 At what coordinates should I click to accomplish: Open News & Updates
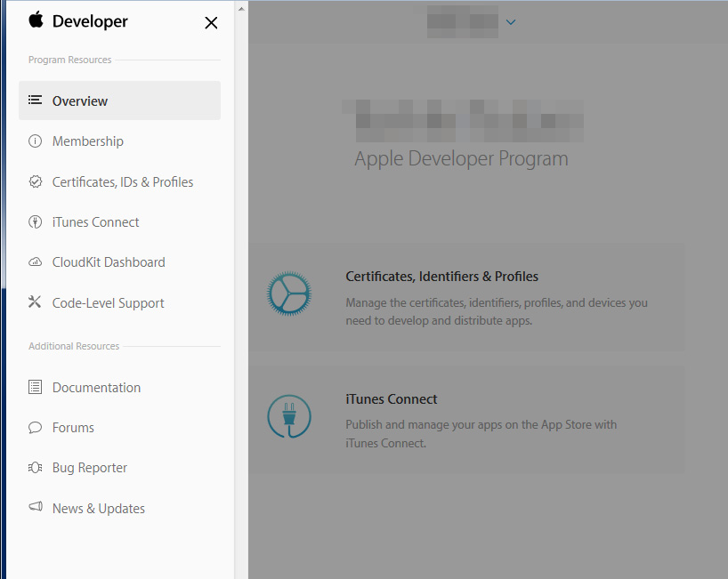(99, 509)
